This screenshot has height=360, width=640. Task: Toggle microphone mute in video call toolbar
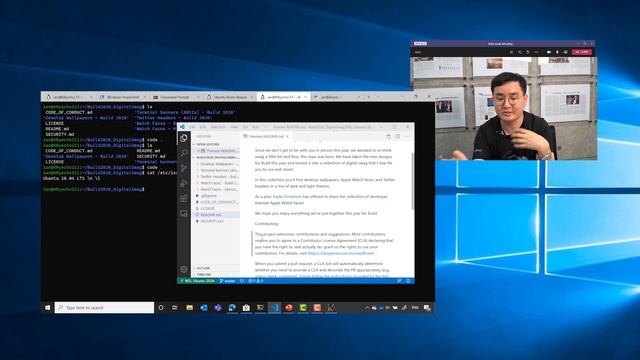557,52
